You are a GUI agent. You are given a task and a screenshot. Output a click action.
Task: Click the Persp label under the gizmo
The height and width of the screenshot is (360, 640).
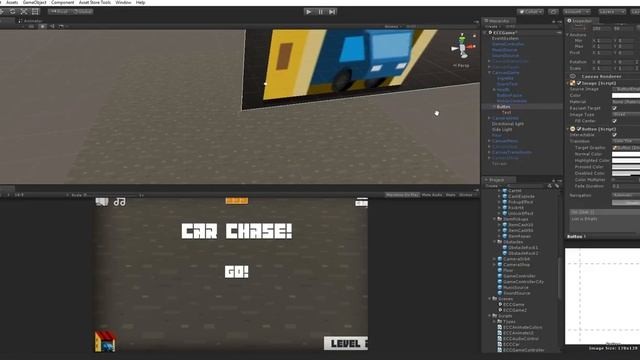(x=461, y=65)
